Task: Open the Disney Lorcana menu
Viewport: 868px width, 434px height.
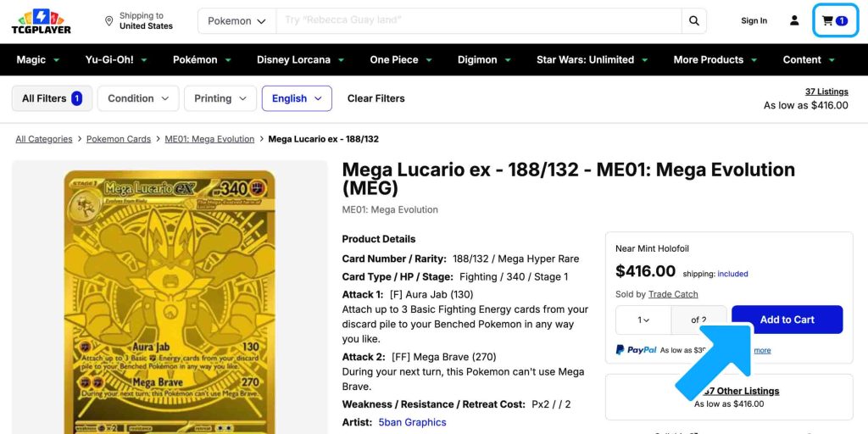Action: (x=299, y=60)
